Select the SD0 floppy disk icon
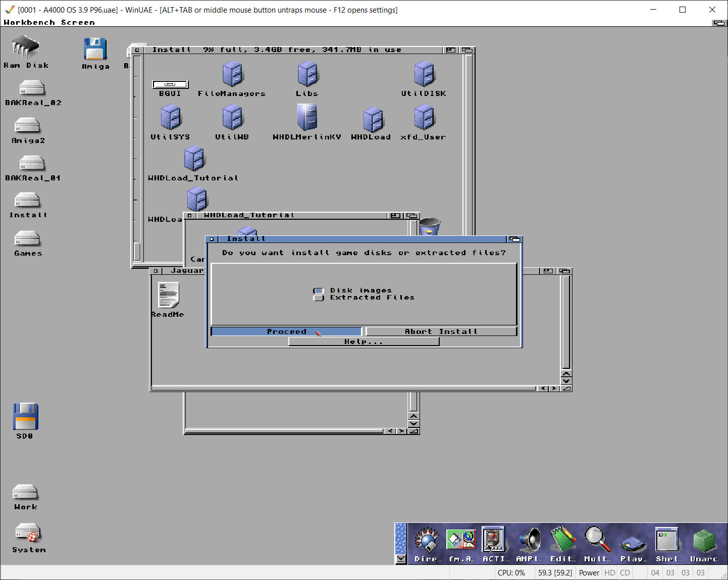The image size is (728, 580). [26, 416]
